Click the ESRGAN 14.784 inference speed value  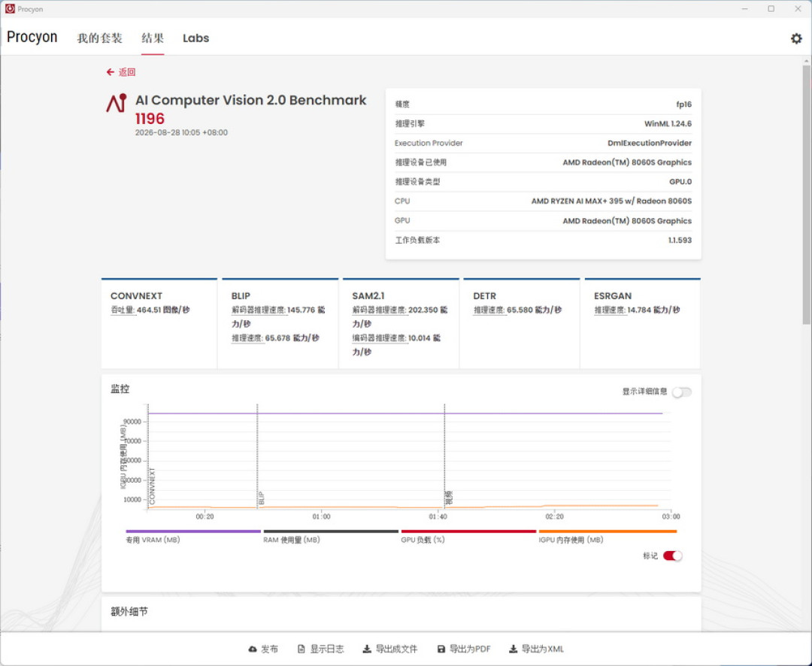pos(653,310)
